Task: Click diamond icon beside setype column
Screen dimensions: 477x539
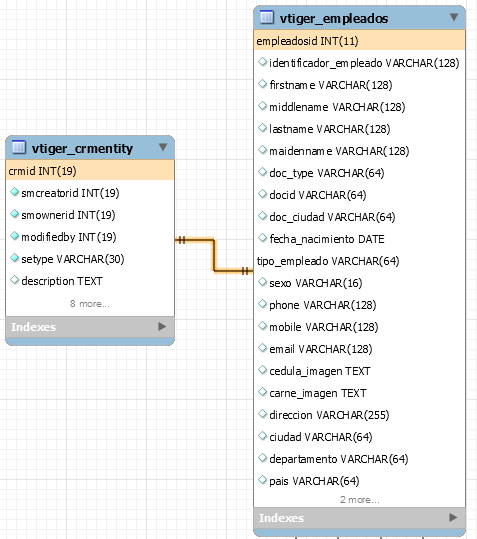Action: pos(14,258)
